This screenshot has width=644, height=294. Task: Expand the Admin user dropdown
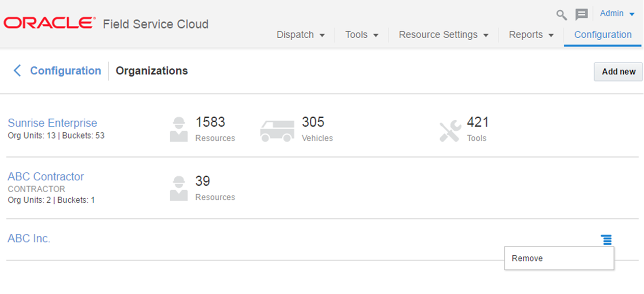(617, 14)
